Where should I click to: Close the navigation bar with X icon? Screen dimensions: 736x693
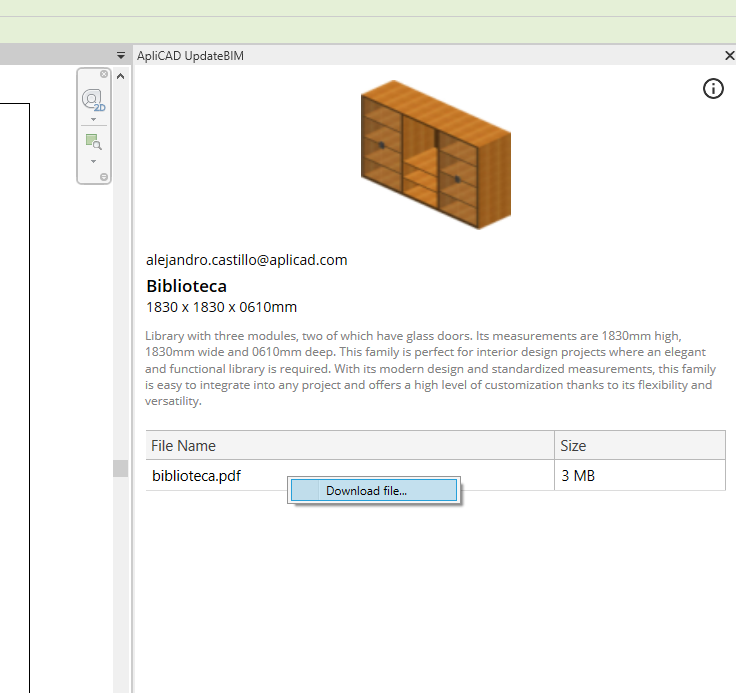[x=104, y=74]
